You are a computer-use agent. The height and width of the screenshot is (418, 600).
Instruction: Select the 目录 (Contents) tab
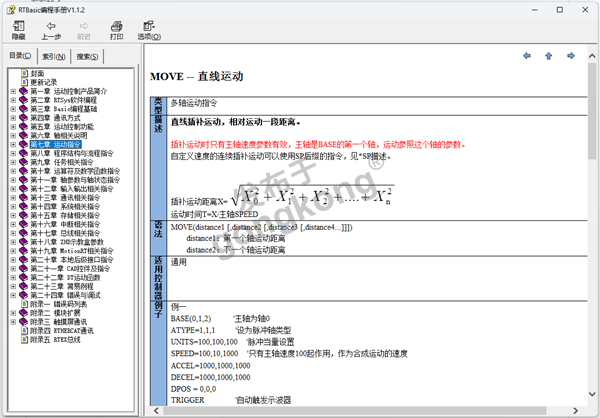tap(20, 56)
